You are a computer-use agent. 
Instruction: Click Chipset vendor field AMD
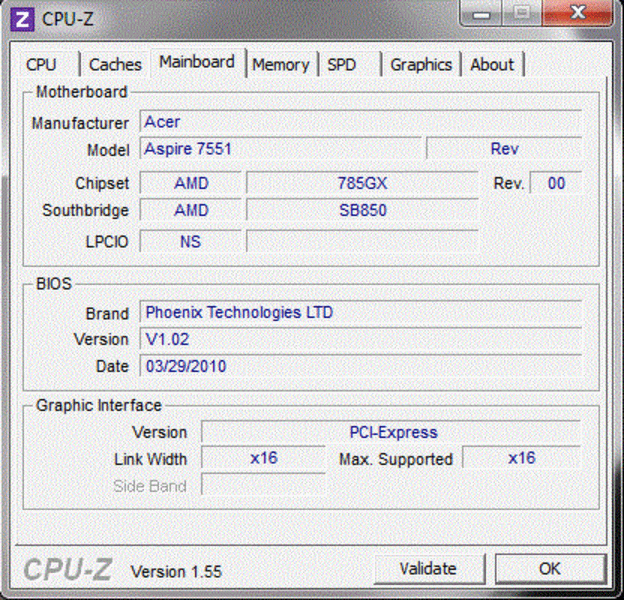tap(191, 183)
